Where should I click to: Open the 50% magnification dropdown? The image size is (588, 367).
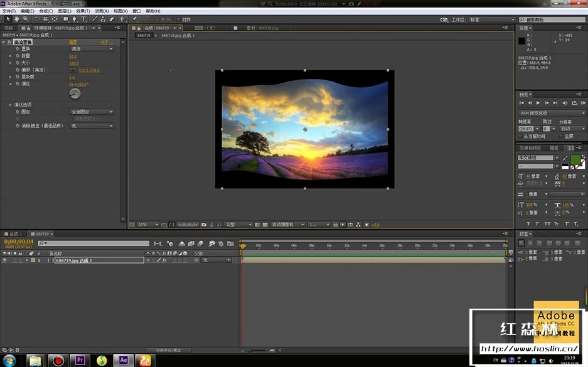[x=147, y=225]
